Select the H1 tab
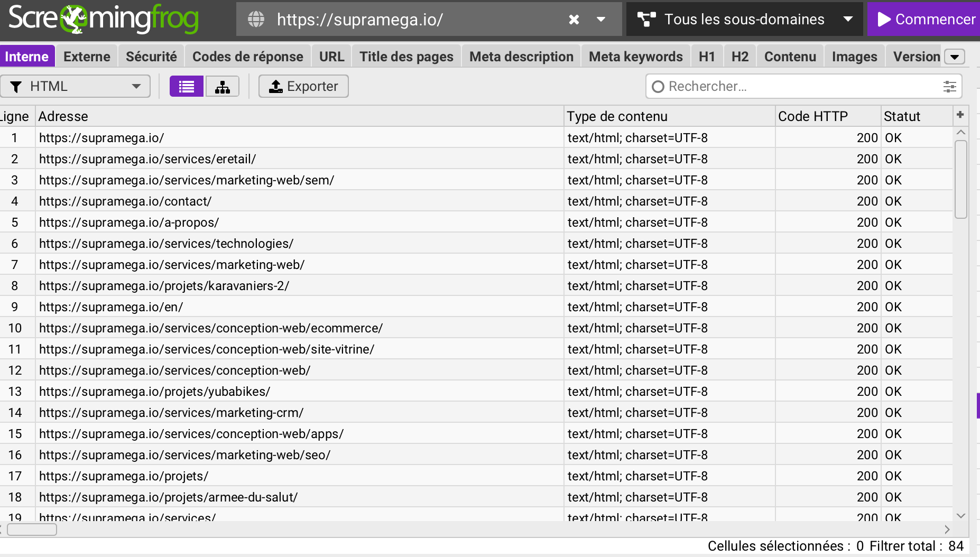Screen dimensions: 980x557 tap(707, 57)
